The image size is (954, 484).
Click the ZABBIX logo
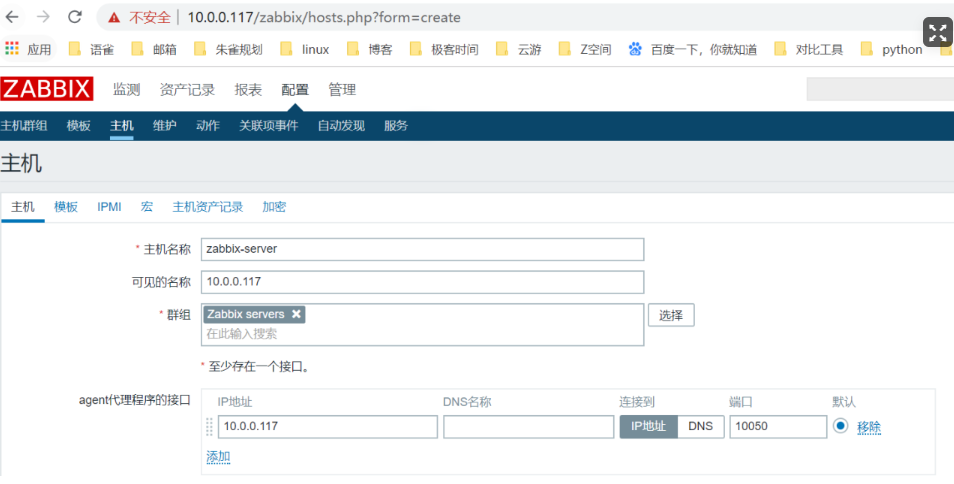coord(47,89)
